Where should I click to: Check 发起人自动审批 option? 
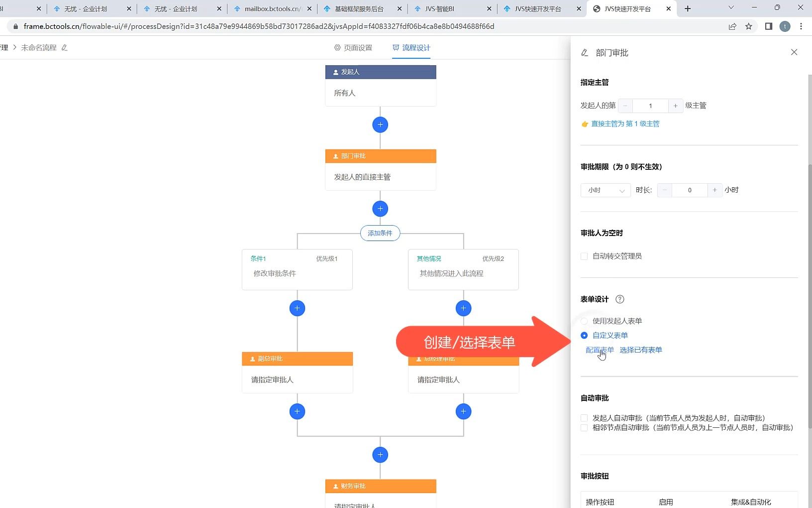click(584, 418)
